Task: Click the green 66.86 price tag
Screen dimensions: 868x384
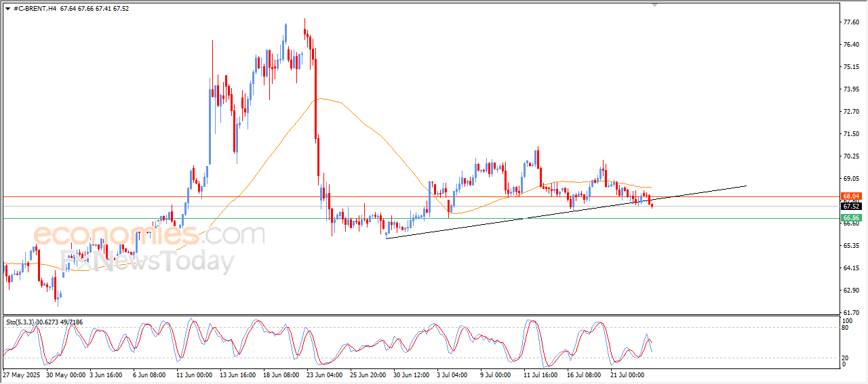Action: (850, 218)
